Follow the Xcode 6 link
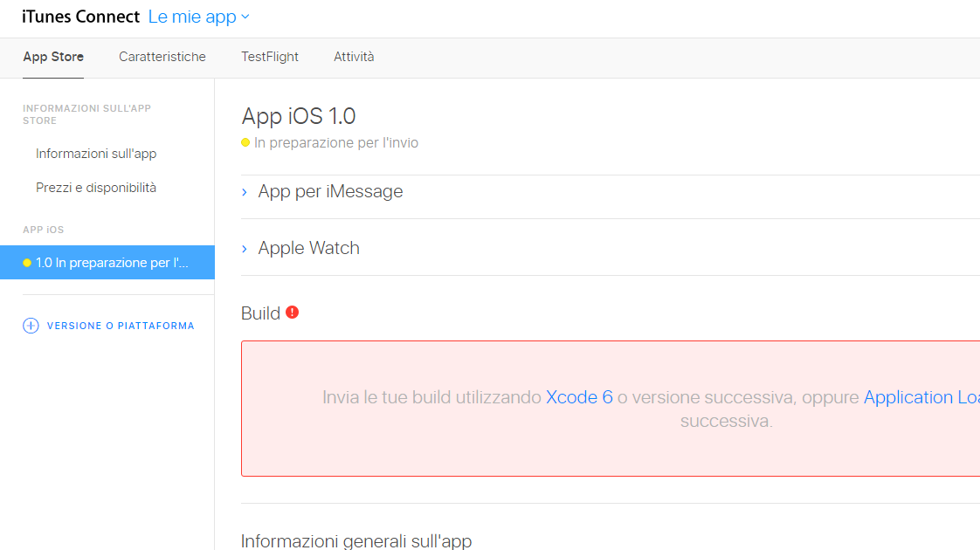The height and width of the screenshot is (550, 980). (x=579, y=397)
